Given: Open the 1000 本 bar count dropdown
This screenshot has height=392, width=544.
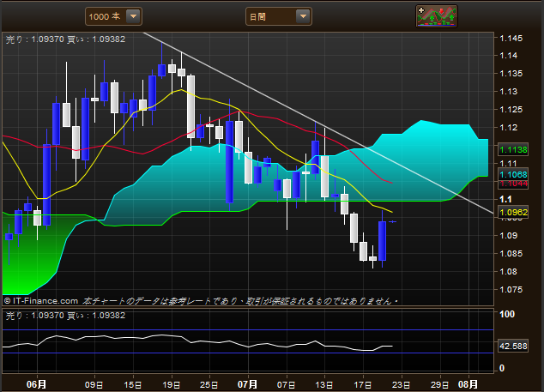Looking at the screenshot, I should tap(113, 16).
